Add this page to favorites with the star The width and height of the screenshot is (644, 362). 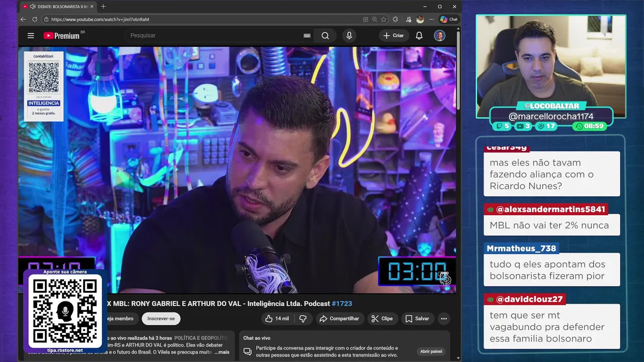(x=384, y=19)
